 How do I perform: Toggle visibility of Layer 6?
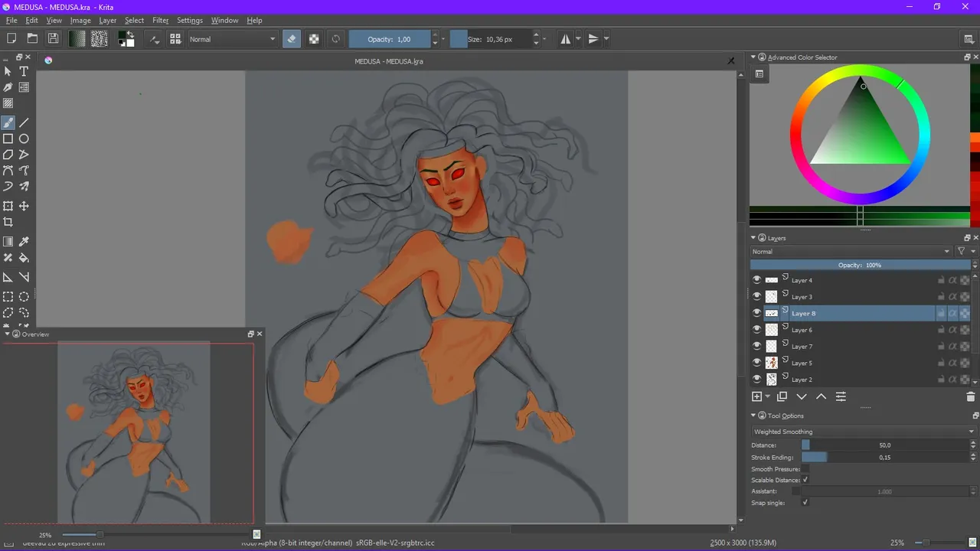tap(757, 330)
